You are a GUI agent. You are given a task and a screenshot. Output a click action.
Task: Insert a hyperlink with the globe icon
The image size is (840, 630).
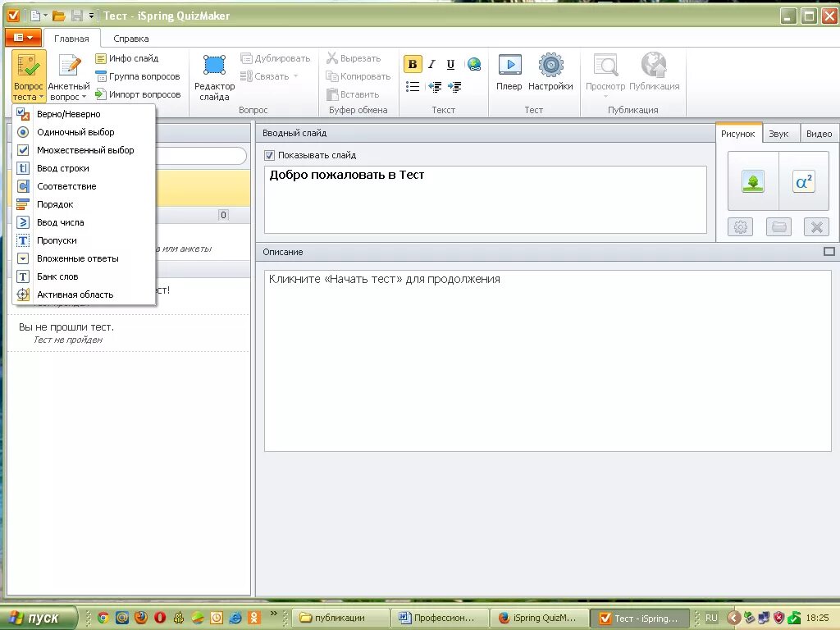[474, 64]
